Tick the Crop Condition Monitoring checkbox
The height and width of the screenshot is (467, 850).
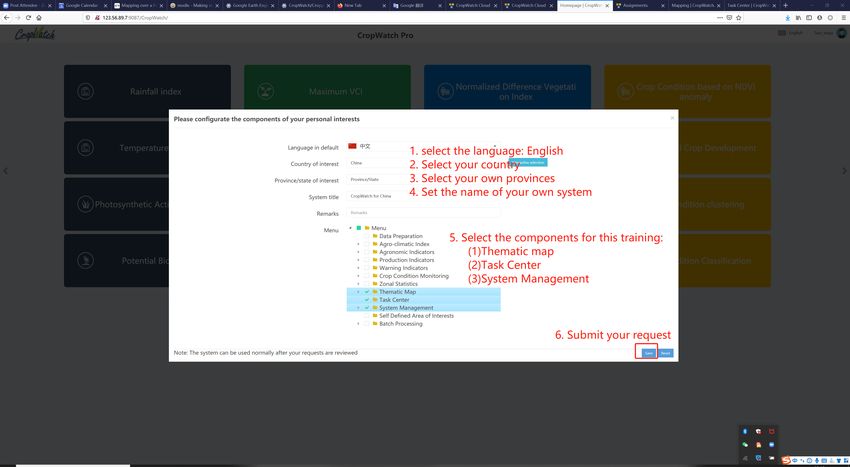tap(367, 276)
